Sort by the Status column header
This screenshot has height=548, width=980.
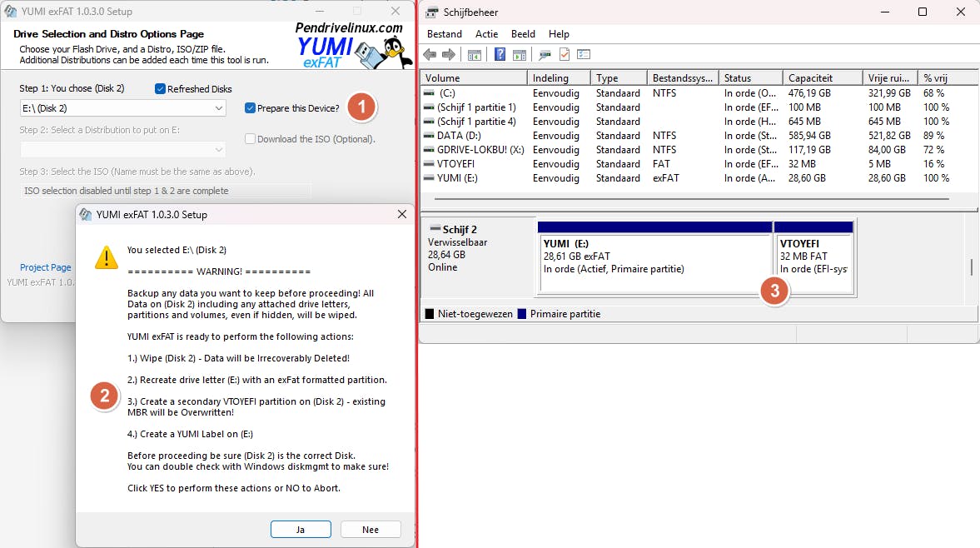click(x=751, y=77)
